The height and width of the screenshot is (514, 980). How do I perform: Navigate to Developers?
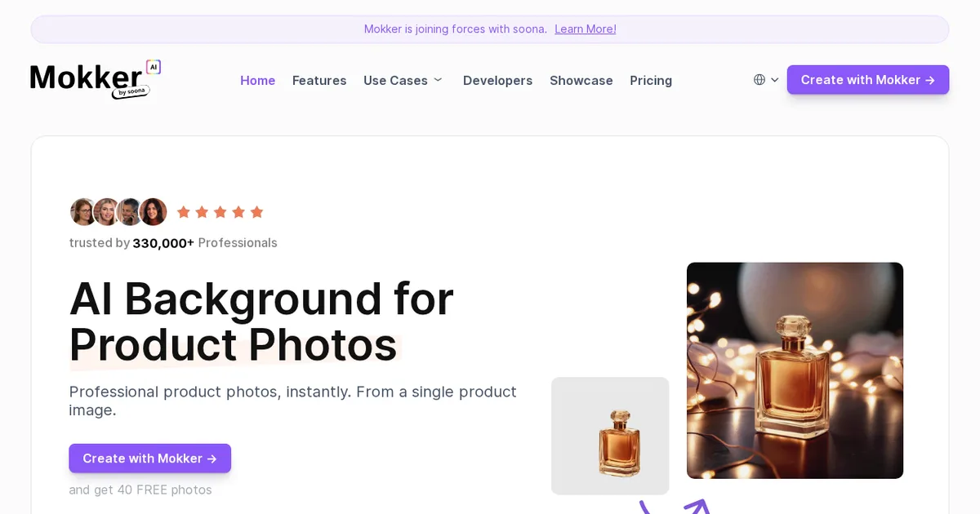(x=497, y=81)
